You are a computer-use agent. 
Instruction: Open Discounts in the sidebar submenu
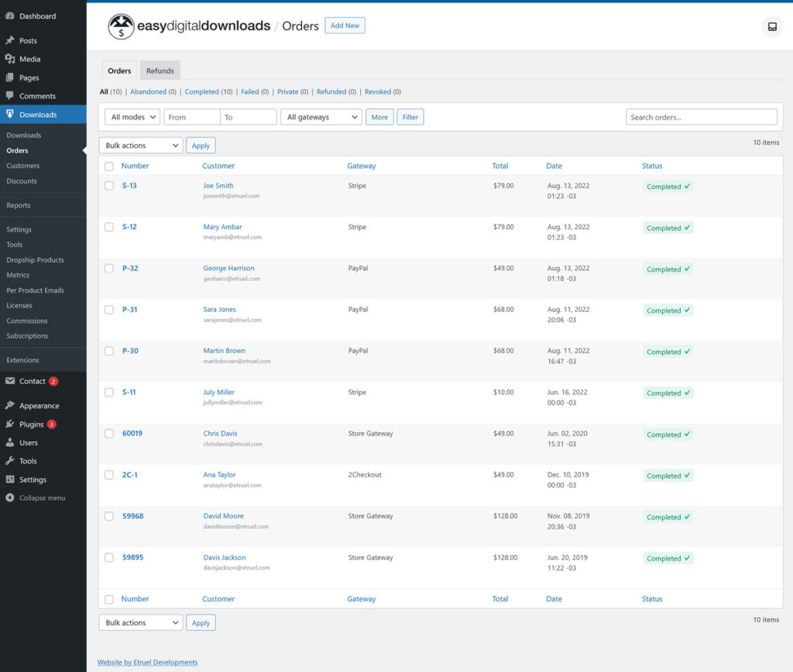22,180
